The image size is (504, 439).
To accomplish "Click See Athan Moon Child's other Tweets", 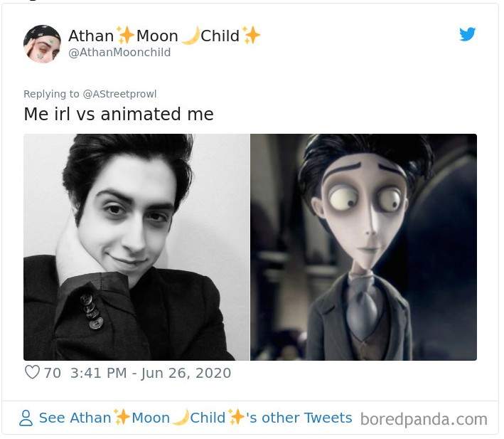I will pyautogui.click(x=195, y=418).
